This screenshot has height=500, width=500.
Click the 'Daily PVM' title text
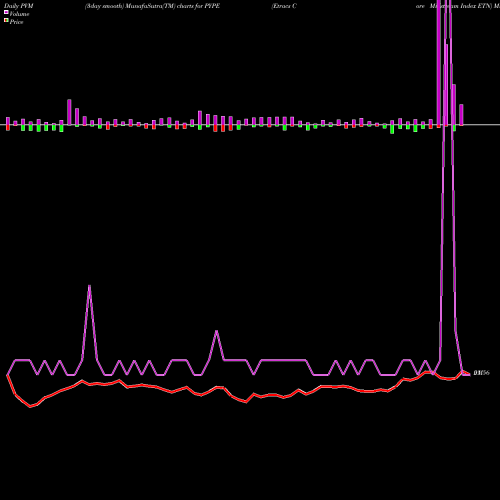19,6
